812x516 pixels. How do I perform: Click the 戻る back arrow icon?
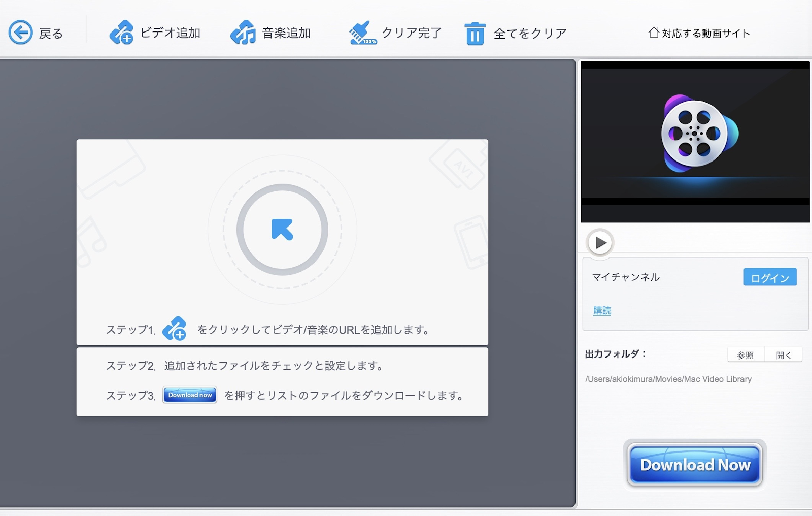click(x=21, y=33)
